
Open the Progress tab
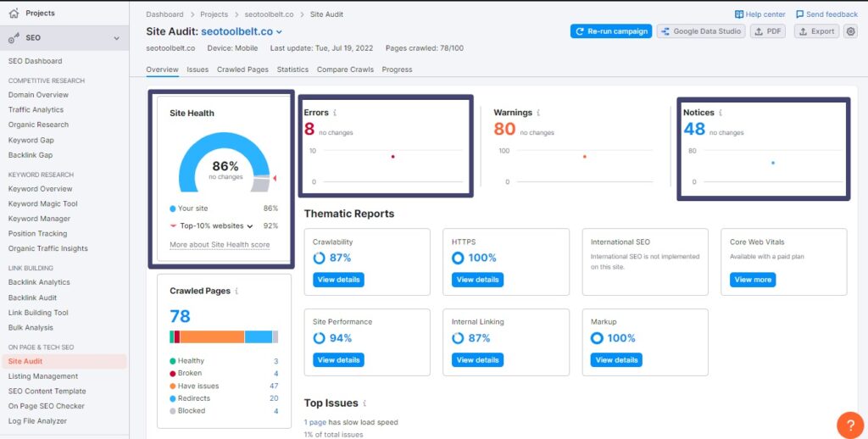click(397, 69)
